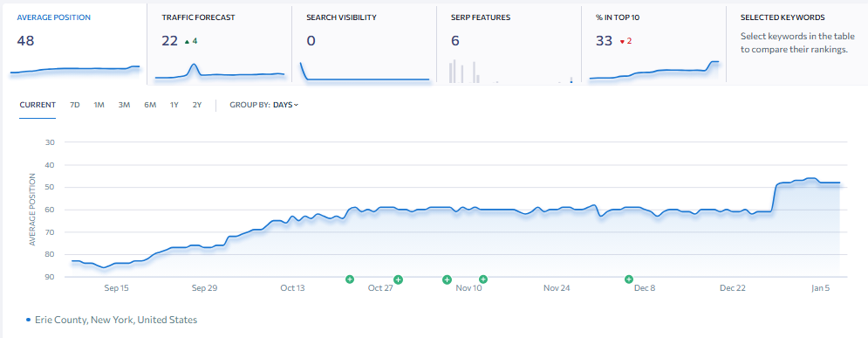Screen dimensions: 868x338
Task: Open the SERP Features card
Action: click(x=509, y=45)
